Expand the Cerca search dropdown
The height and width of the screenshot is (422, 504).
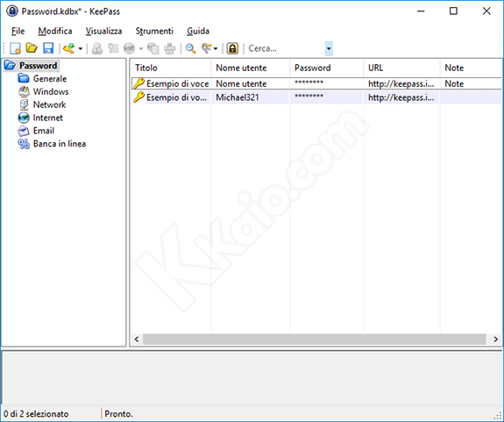[x=329, y=49]
